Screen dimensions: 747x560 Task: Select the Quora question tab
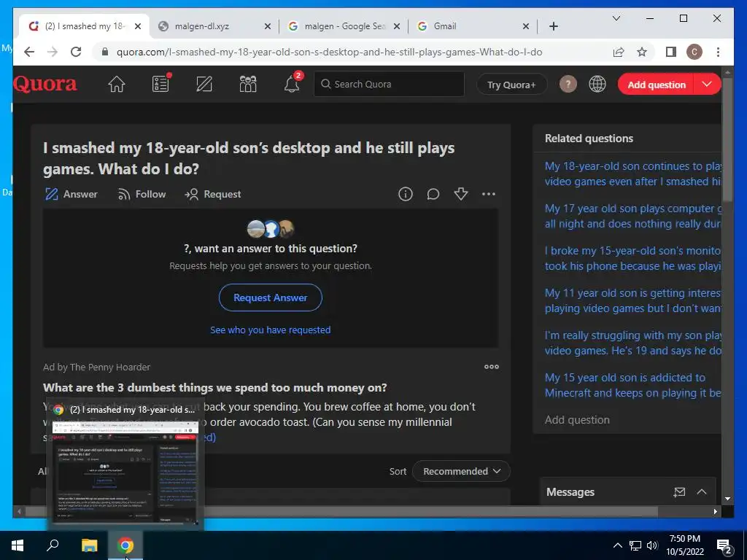pyautogui.click(x=83, y=26)
